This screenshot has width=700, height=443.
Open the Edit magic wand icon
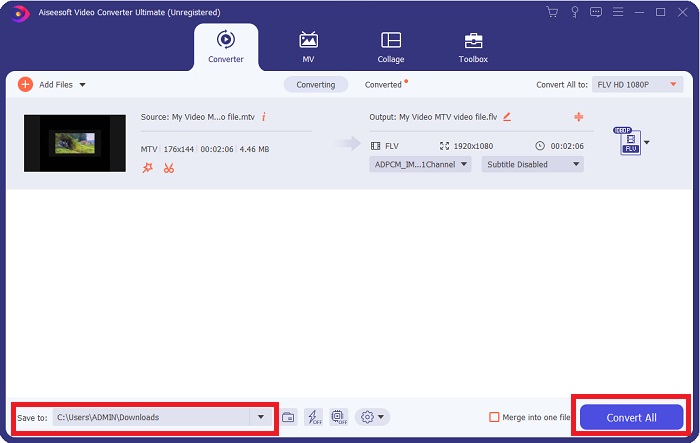pyautogui.click(x=147, y=168)
